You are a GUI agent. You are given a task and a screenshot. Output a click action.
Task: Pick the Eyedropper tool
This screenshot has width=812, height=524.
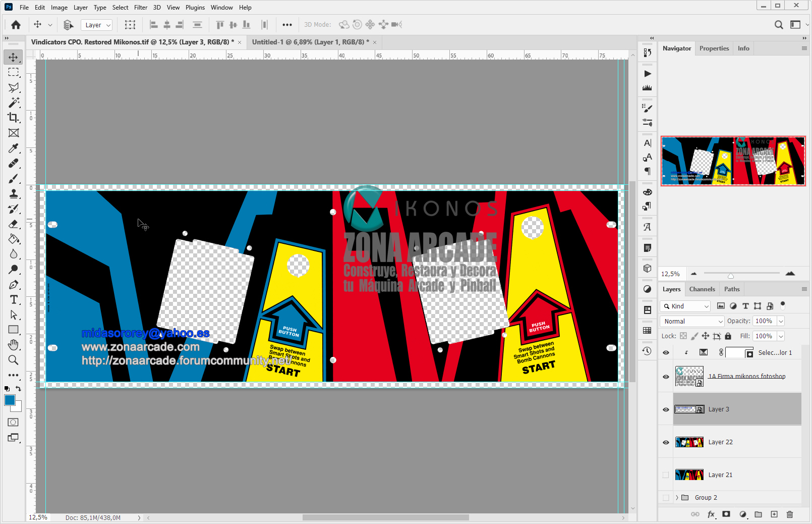13,148
